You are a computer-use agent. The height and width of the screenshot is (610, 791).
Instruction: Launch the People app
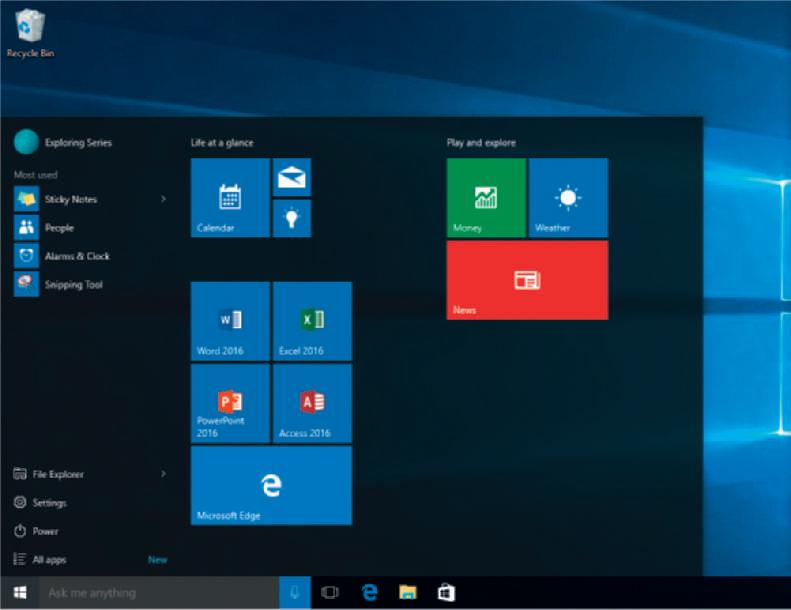[x=91, y=228]
